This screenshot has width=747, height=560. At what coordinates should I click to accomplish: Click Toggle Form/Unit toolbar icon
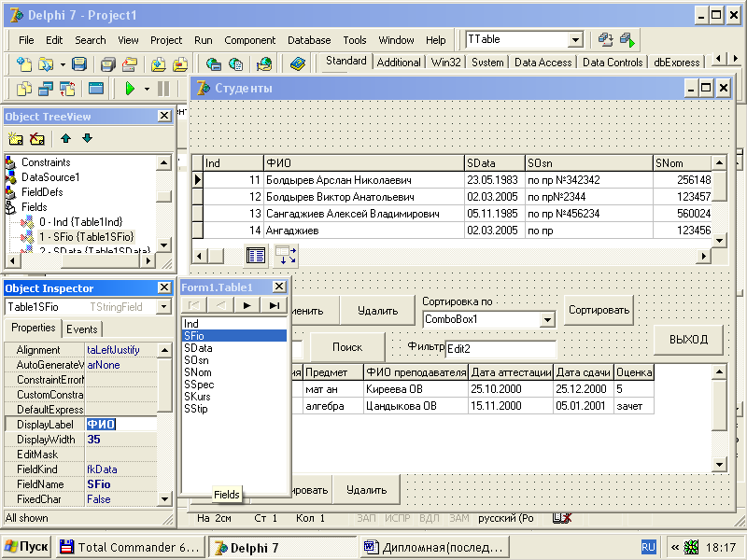(x=67, y=88)
